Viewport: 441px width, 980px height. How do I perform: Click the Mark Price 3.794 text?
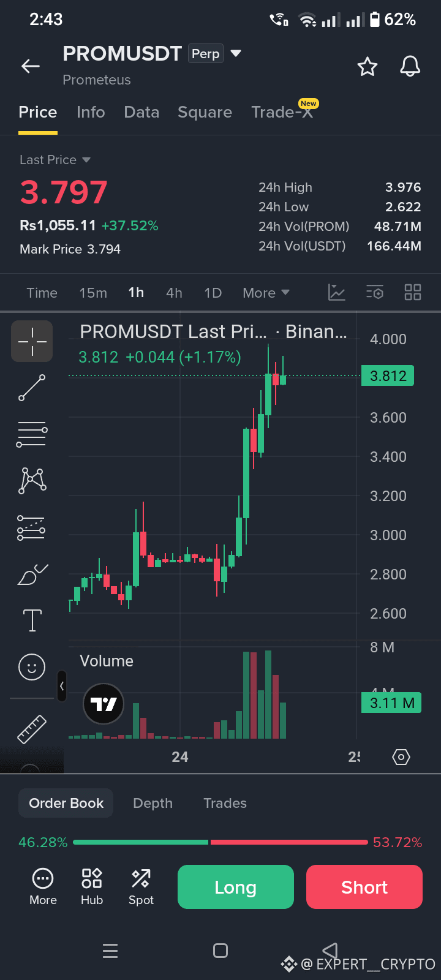(x=70, y=249)
